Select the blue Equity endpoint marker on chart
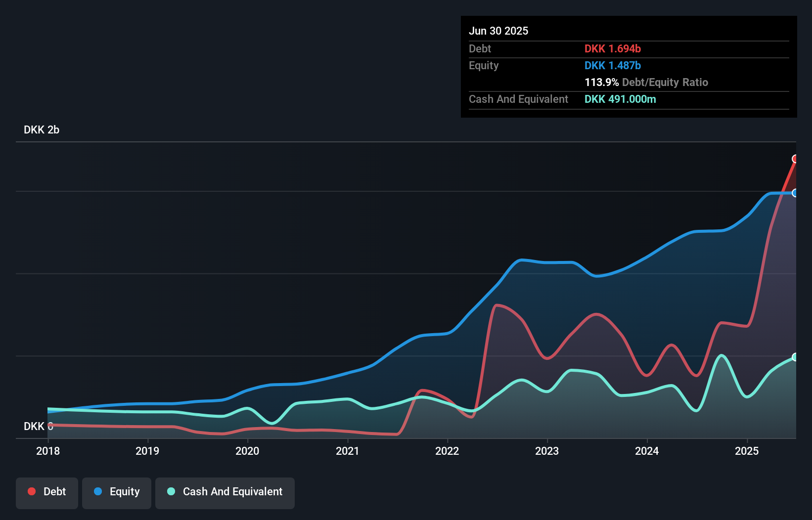 point(795,193)
